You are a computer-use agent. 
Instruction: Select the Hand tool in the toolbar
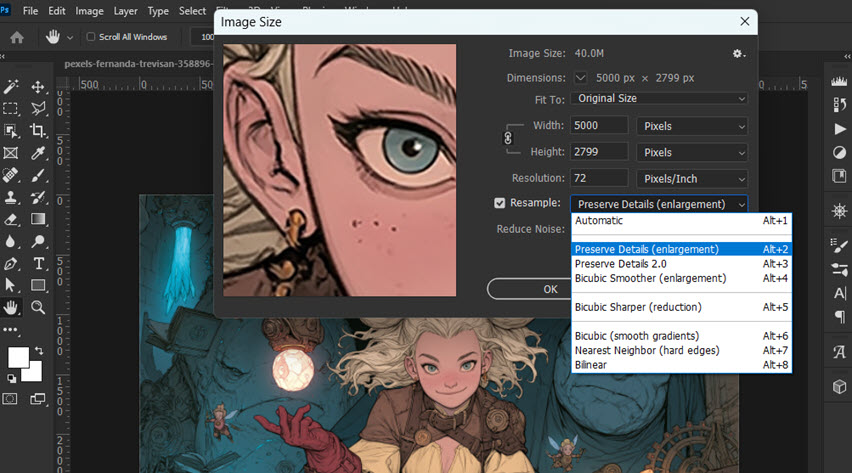(x=11, y=308)
